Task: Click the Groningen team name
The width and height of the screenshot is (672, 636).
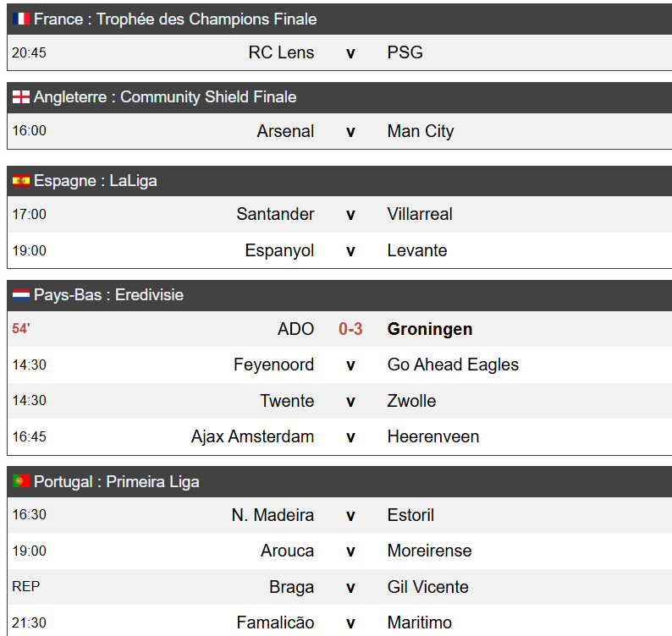Action: click(x=430, y=329)
